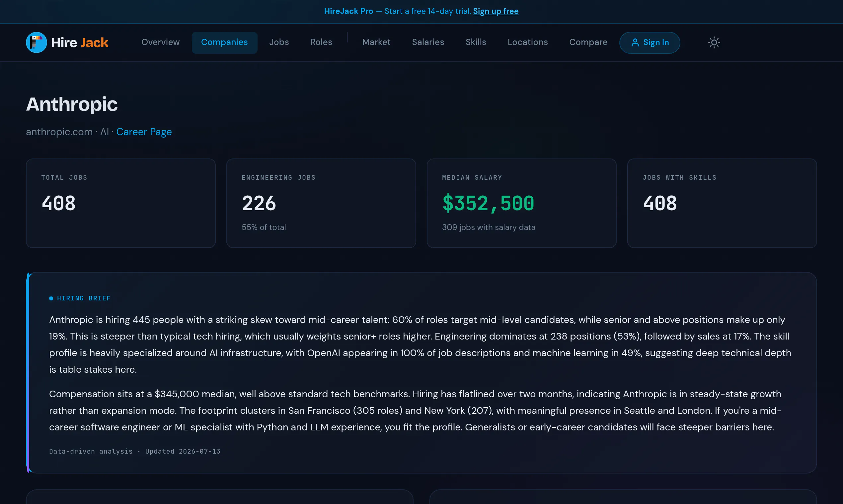Screen dimensions: 843x504
Task: Open the Skills nav item
Action: click(476, 42)
